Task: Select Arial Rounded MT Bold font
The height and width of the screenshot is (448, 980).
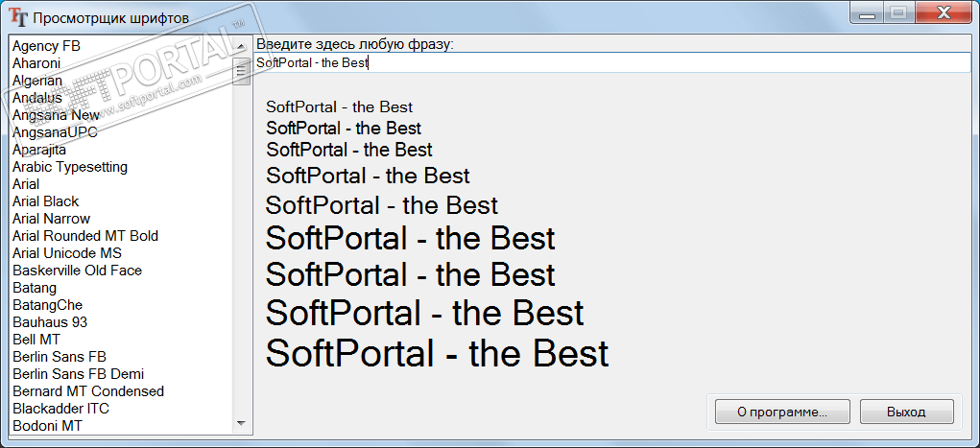Action: pos(85,236)
